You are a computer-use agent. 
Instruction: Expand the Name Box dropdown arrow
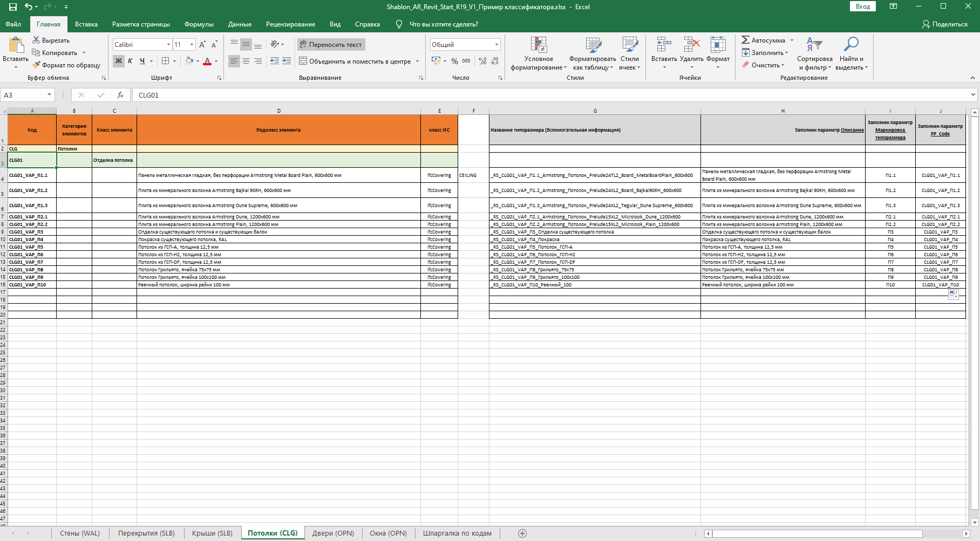(49, 95)
